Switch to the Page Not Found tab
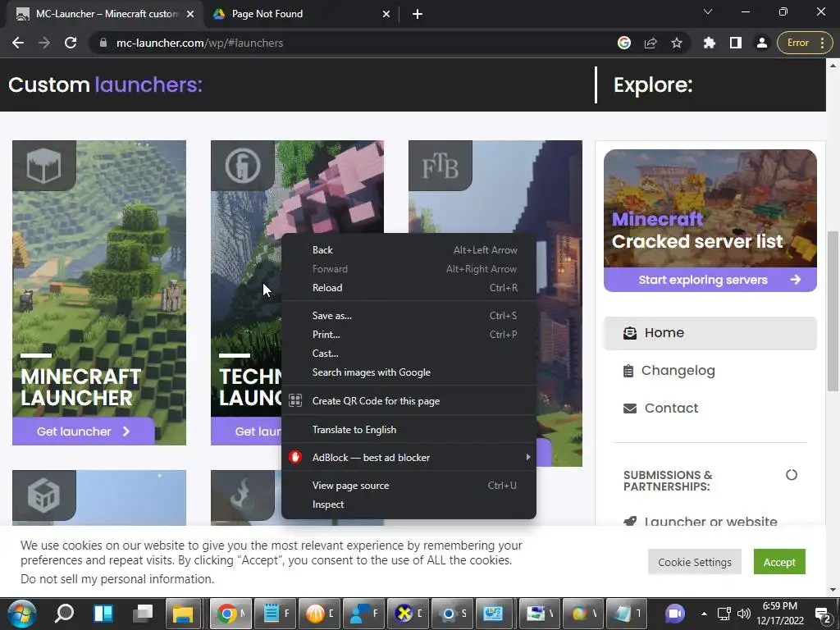The width and height of the screenshot is (840, 630). click(x=302, y=15)
